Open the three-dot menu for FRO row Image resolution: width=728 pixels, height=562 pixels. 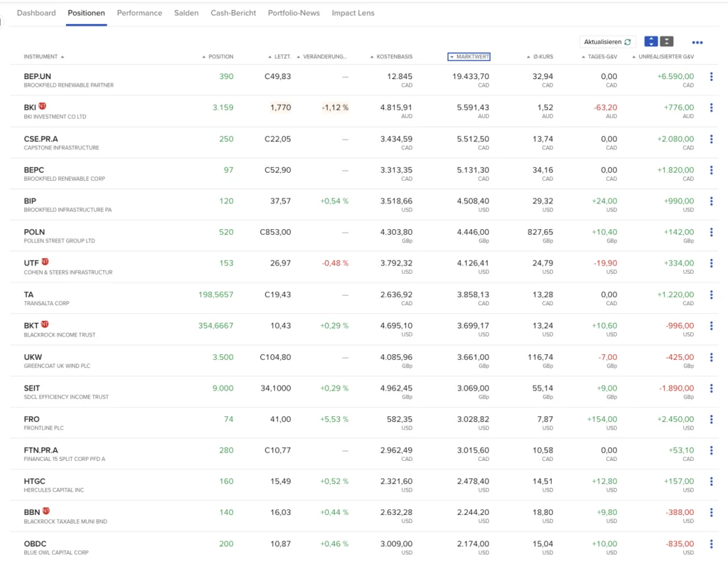coord(711,420)
